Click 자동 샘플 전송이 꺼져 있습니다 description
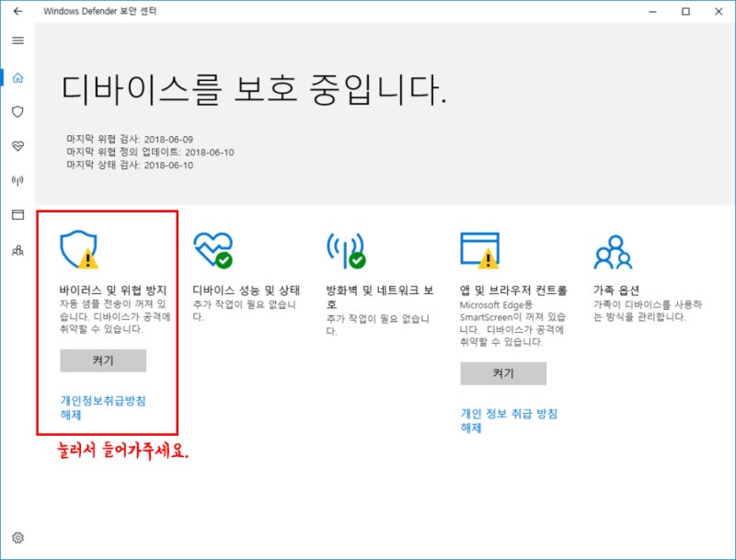This screenshot has height=560, width=736. coord(115,316)
